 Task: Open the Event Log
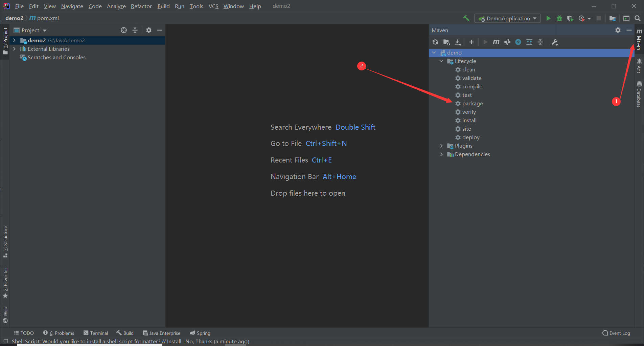point(616,333)
